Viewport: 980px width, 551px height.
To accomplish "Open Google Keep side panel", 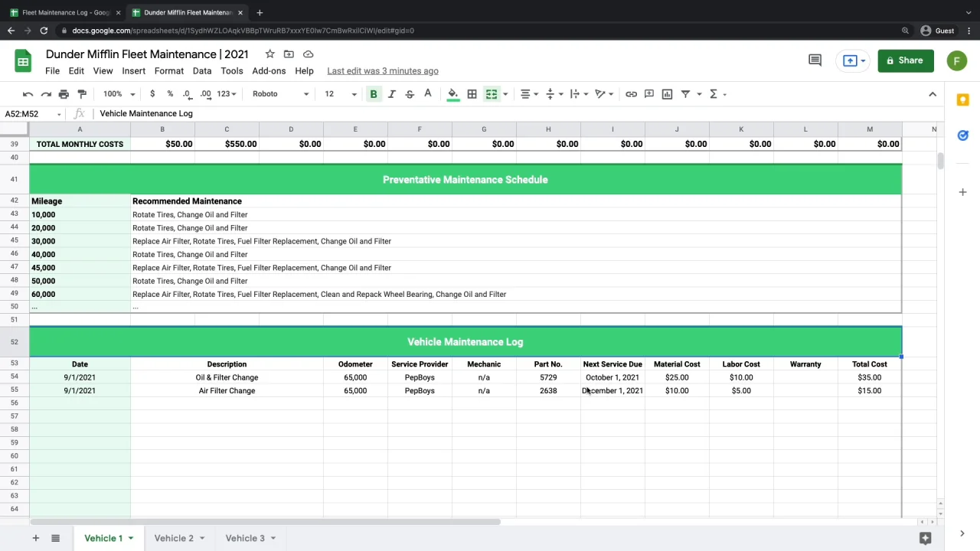I will [963, 100].
